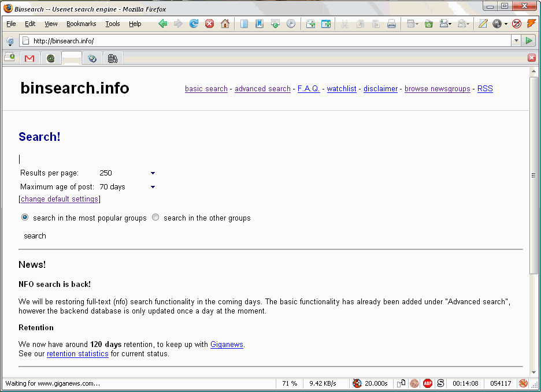Expand the dropdown of the greyed toolbar icon left of the pencil
Viewport: 541px width, 392px height.
(x=468, y=24)
